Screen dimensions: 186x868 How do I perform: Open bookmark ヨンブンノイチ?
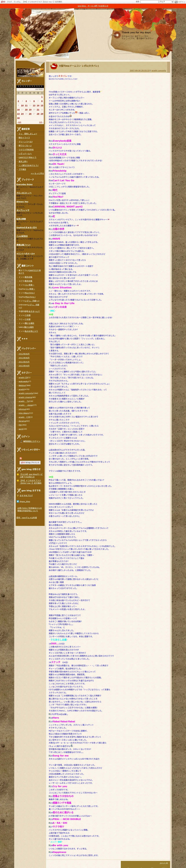point(23,210)
